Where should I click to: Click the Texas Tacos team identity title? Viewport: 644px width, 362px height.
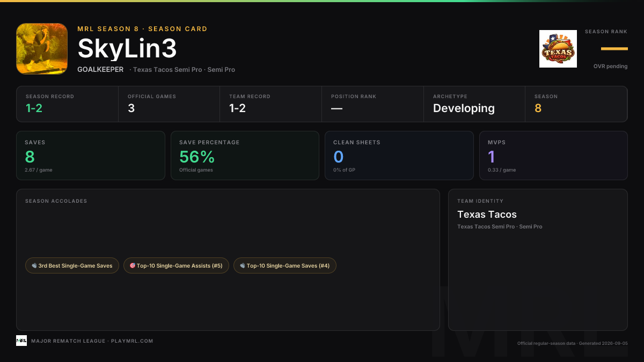click(487, 215)
